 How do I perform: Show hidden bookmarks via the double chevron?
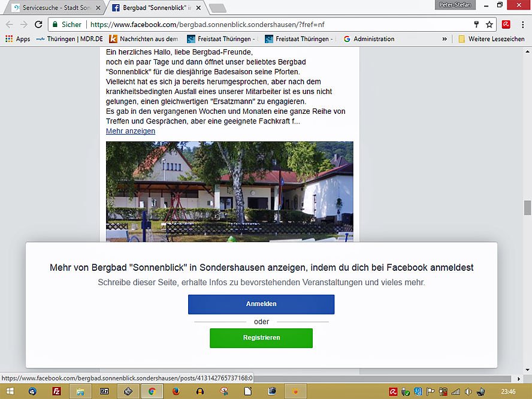tap(445, 39)
